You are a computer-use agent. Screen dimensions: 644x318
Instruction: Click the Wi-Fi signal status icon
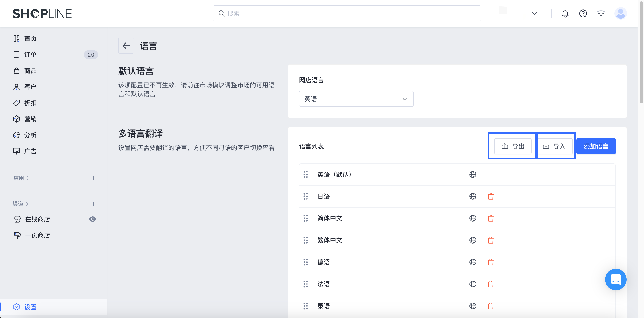(601, 13)
